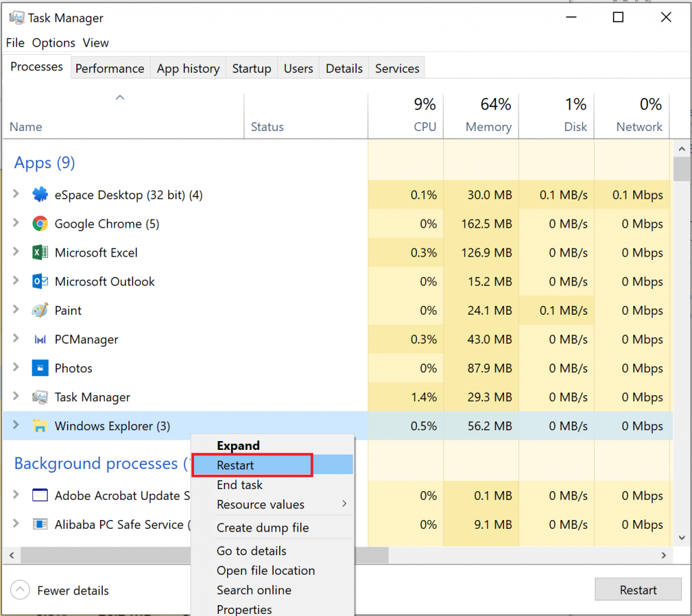Choose Search online in context menu

[x=273, y=590]
